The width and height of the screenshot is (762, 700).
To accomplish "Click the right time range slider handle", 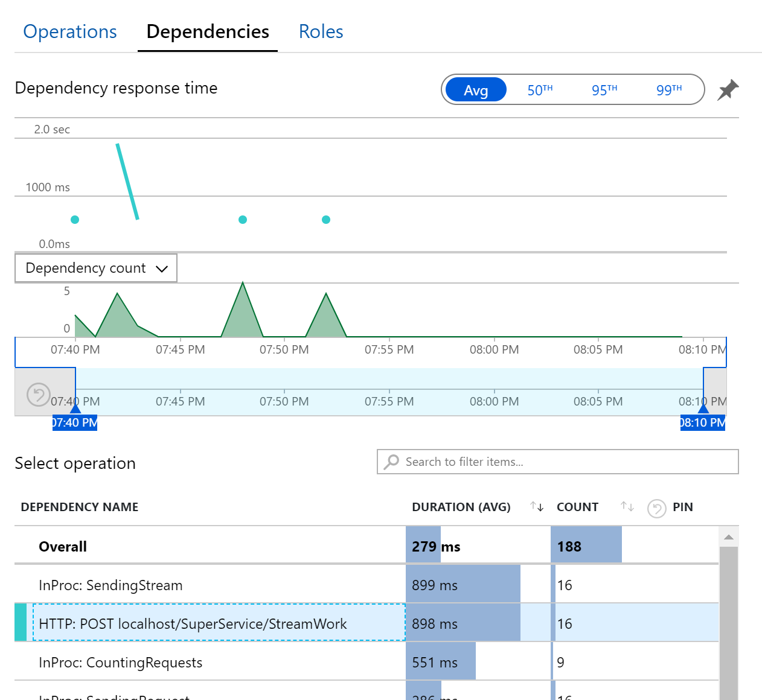I will click(x=703, y=408).
